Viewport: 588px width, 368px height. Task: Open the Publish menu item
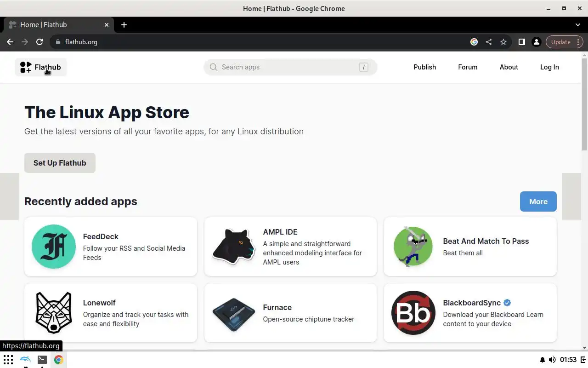click(x=424, y=67)
